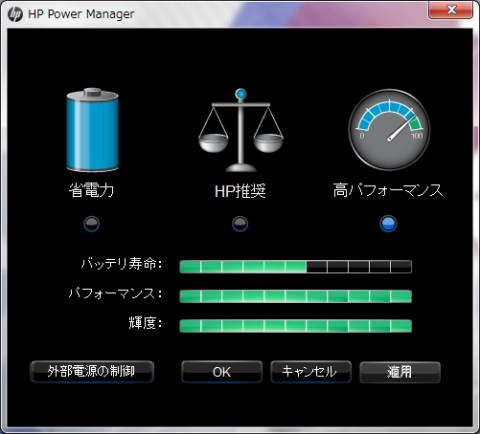Image resolution: width=480 pixels, height=434 pixels.
Task: Apply changes with 適用 button
Action: tap(400, 372)
